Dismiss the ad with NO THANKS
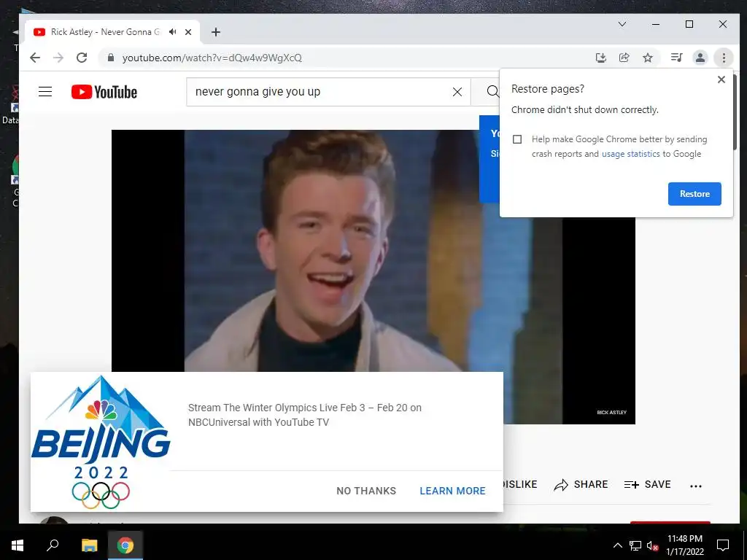Viewport: 747px width, 560px height. 366,491
